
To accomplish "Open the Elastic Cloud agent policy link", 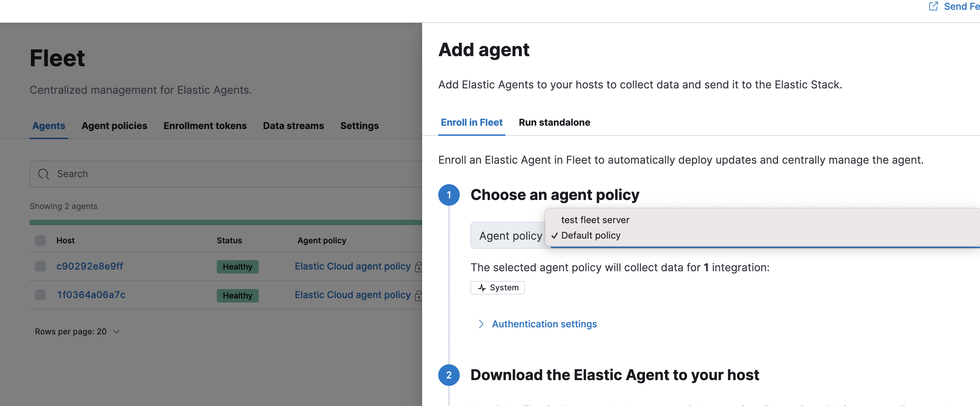I will coord(352,267).
